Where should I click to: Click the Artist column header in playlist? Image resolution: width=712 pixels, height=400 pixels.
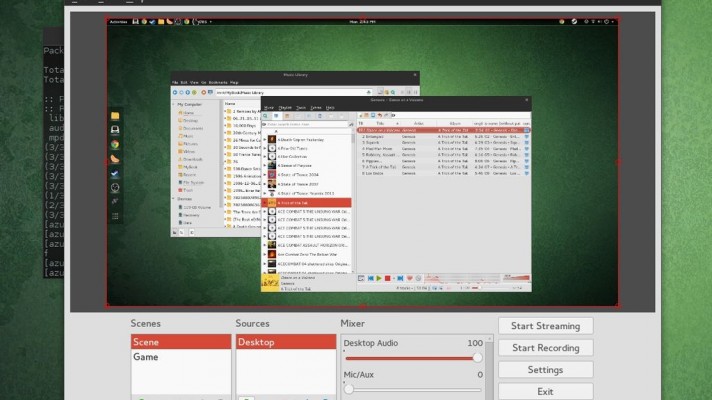[x=418, y=123]
